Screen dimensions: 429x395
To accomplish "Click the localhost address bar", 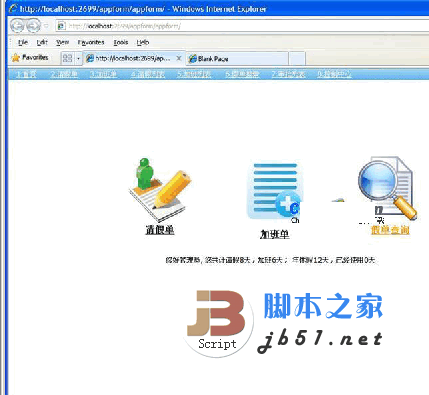I will click(242, 26).
